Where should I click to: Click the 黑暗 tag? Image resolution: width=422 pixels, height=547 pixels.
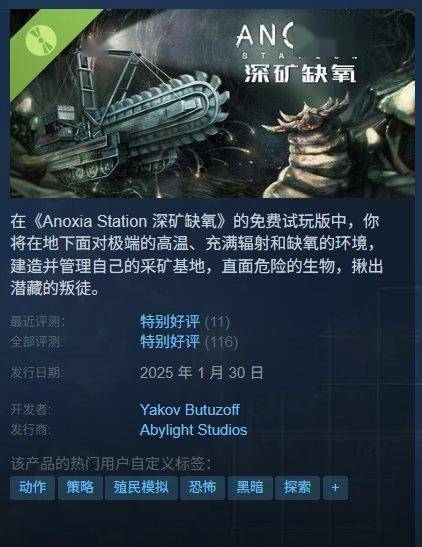tap(250, 488)
